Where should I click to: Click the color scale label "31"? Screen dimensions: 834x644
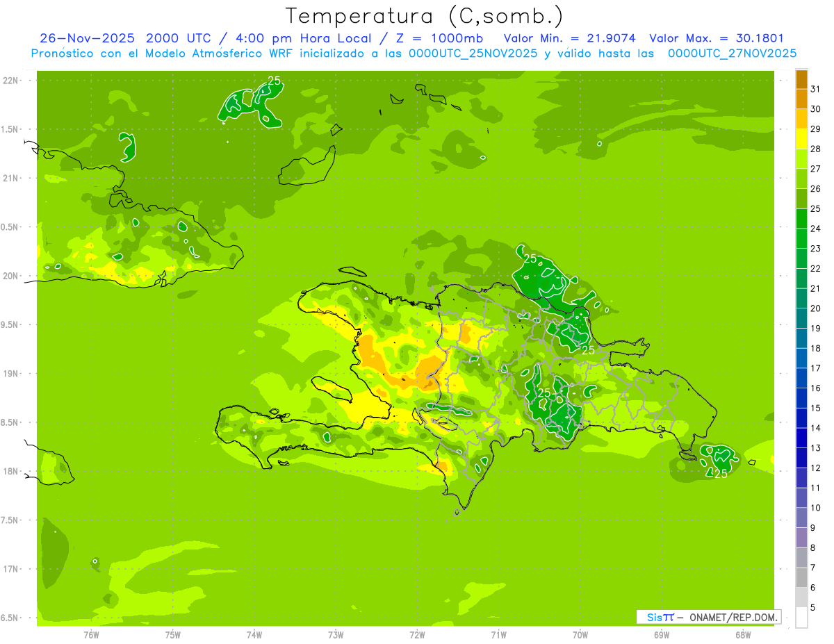coord(816,88)
